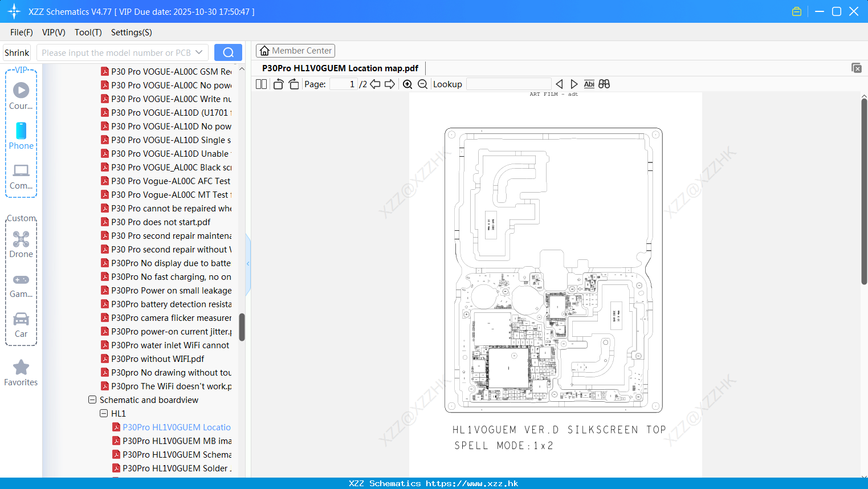Open the Settings(S) menu

(132, 32)
